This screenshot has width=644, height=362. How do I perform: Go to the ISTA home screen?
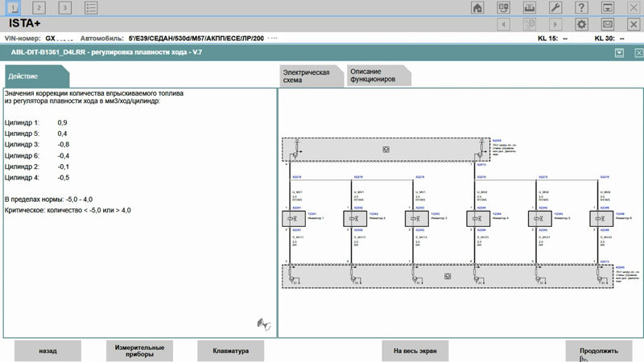coord(477,7)
